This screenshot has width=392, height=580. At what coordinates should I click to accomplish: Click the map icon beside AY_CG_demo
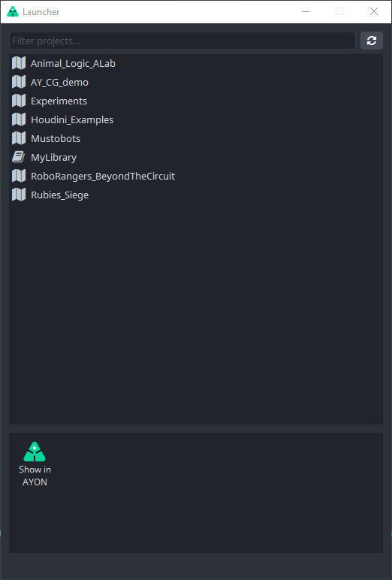pos(19,82)
